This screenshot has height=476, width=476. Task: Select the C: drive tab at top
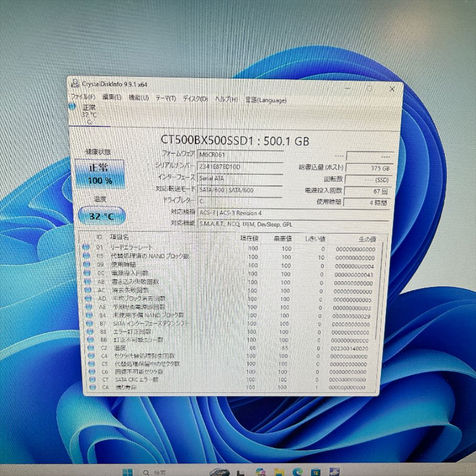pyautogui.click(x=89, y=114)
